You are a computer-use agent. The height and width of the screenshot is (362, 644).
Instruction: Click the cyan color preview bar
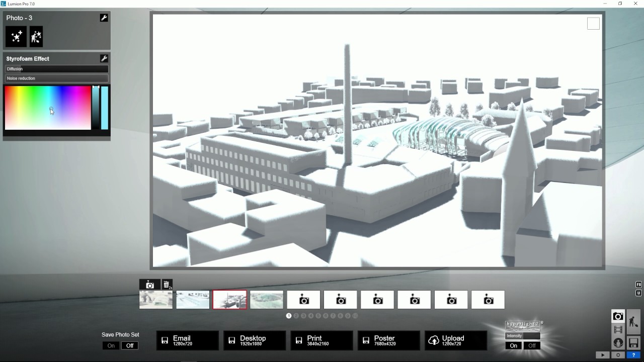click(x=105, y=108)
